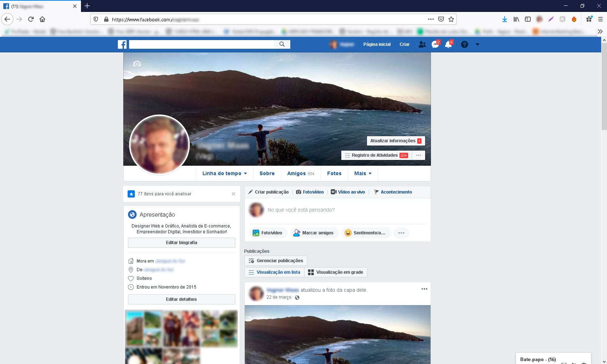Screen dimensions: 607x364
Task: Go forward with browser forward arrow
Action: pos(19,19)
